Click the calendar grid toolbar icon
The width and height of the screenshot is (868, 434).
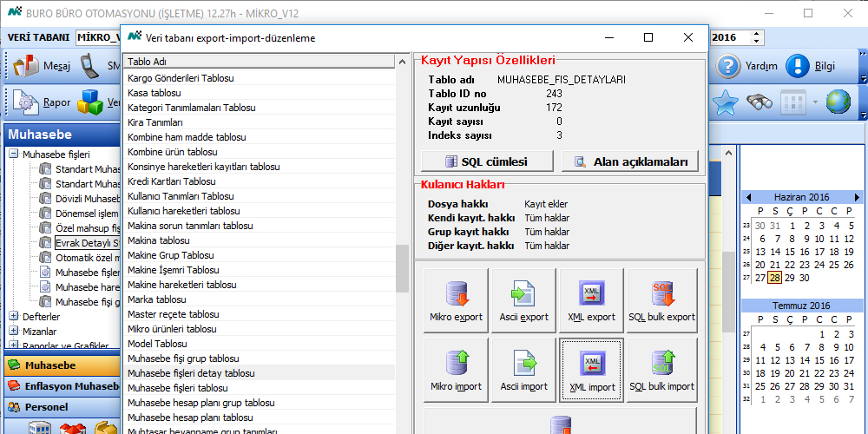pyautogui.click(x=792, y=102)
